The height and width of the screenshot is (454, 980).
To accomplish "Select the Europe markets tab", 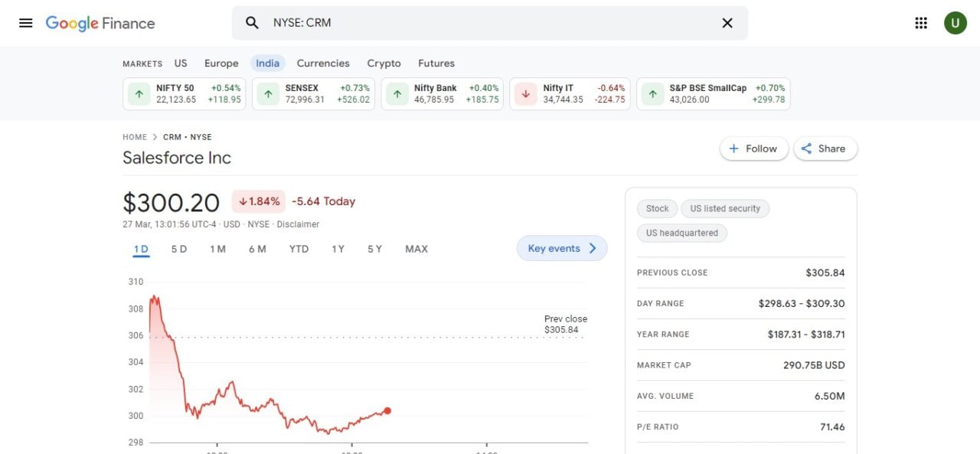I will pos(221,64).
